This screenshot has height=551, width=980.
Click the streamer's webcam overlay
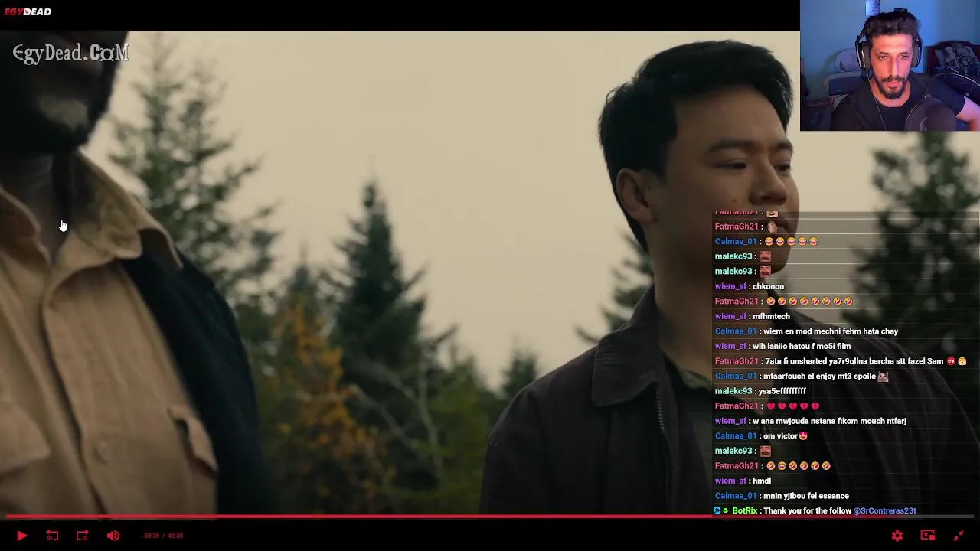[890, 66]
